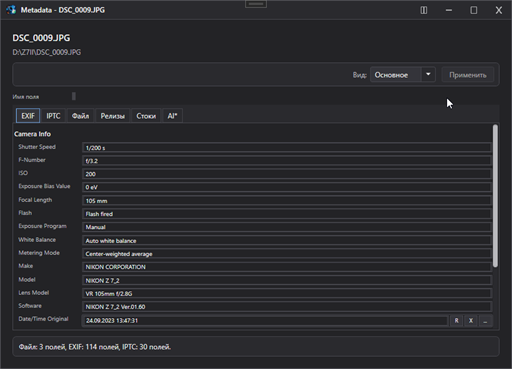Open the Релизы tab
The image size is (512, 369).
click(x=113, y=116)
